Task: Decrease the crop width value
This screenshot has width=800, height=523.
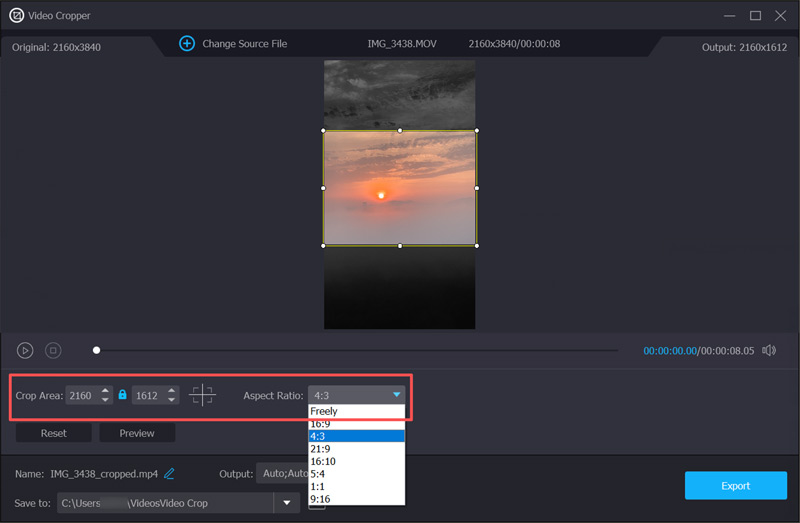Action: point(105,400)
